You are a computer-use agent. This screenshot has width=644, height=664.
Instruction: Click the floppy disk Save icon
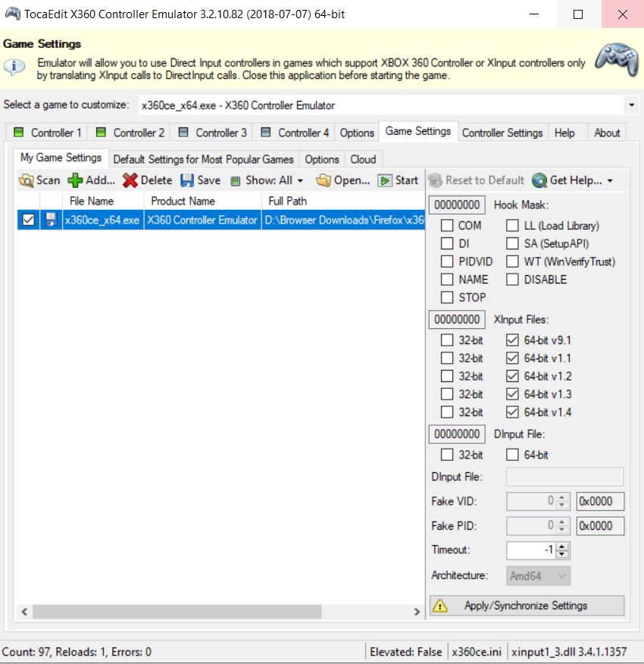[186, 180]
